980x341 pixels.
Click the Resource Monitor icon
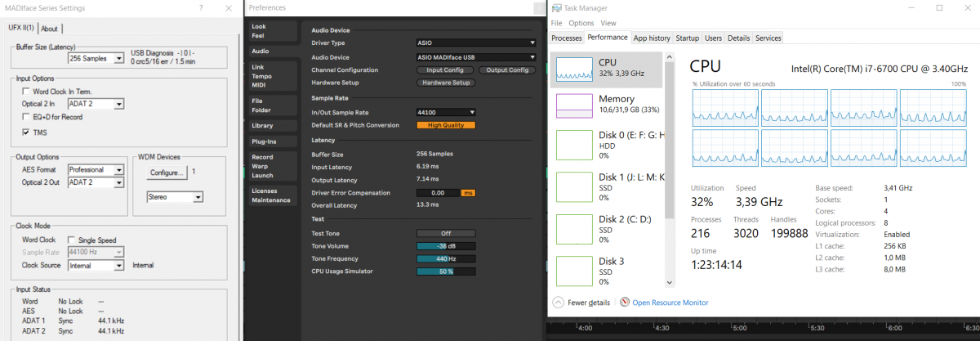pos(625,303)
